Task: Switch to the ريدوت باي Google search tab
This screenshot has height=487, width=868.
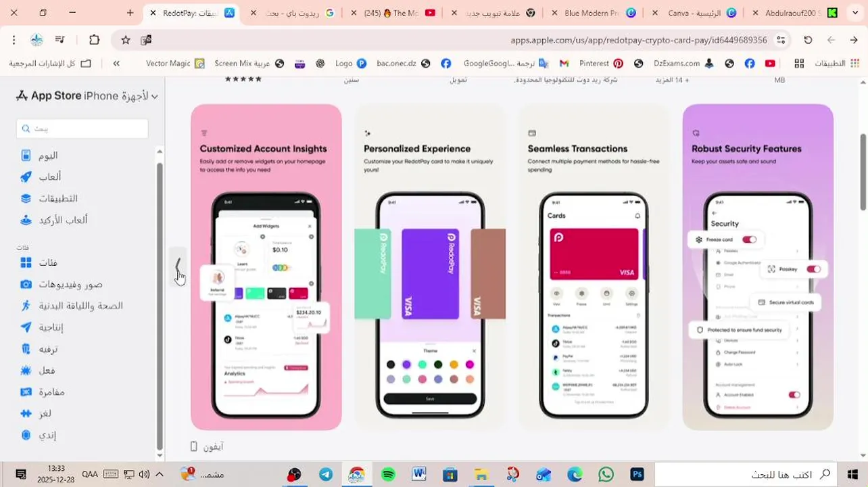Action: click(293, 13)
